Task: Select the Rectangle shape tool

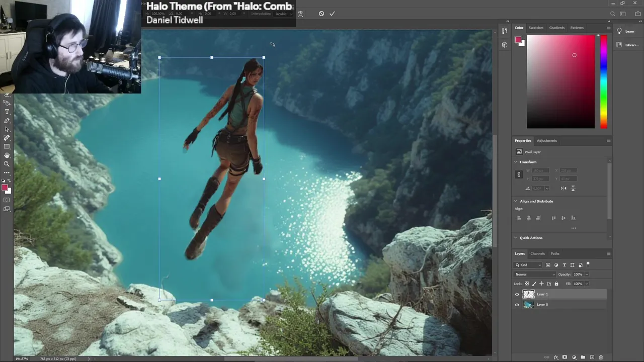Action: point(7,146)
